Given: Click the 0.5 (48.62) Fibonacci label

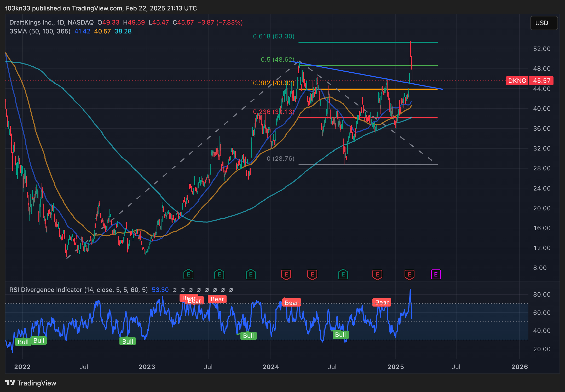Looking at the screenshot, I should (278, 60).
